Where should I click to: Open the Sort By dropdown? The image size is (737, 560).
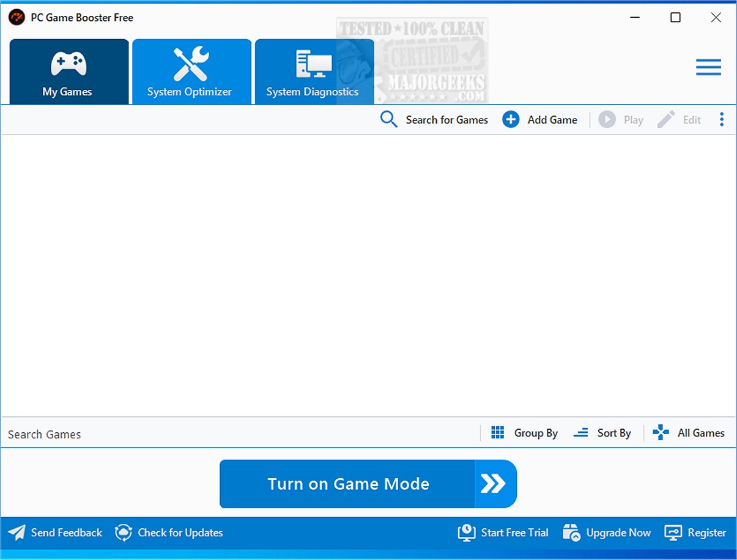(x=614, y=433)
